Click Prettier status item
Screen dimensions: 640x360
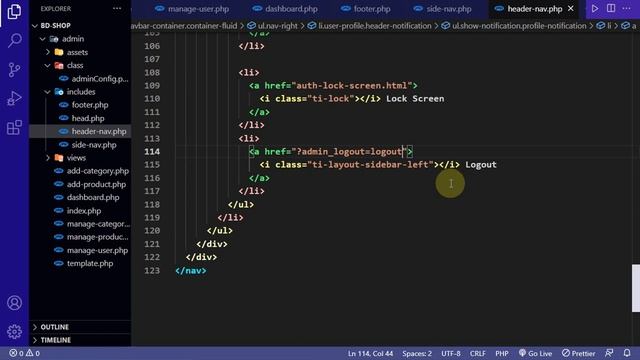click(x=578, y=353)
